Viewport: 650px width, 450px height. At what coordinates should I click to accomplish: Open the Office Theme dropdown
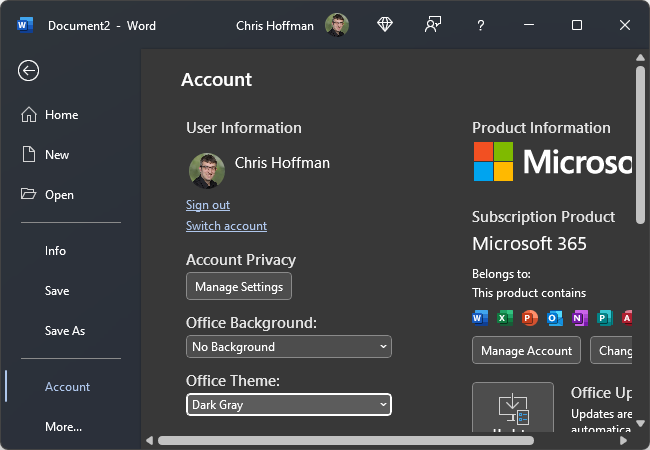pos(289,405)
